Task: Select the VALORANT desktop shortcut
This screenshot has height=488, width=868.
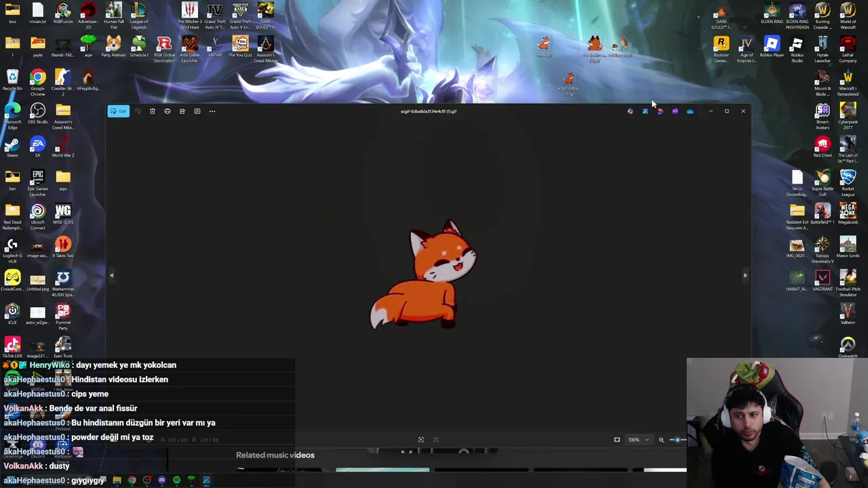Action: coord(823,280)
